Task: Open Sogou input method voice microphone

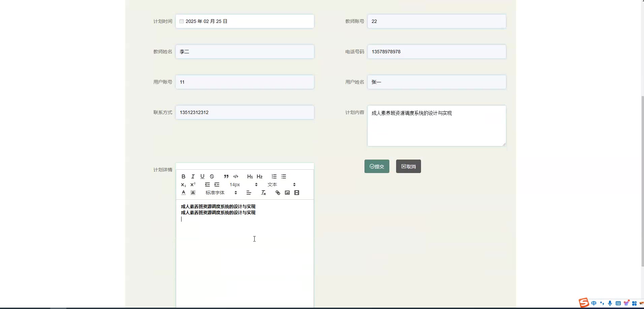Action: point(610,303)
